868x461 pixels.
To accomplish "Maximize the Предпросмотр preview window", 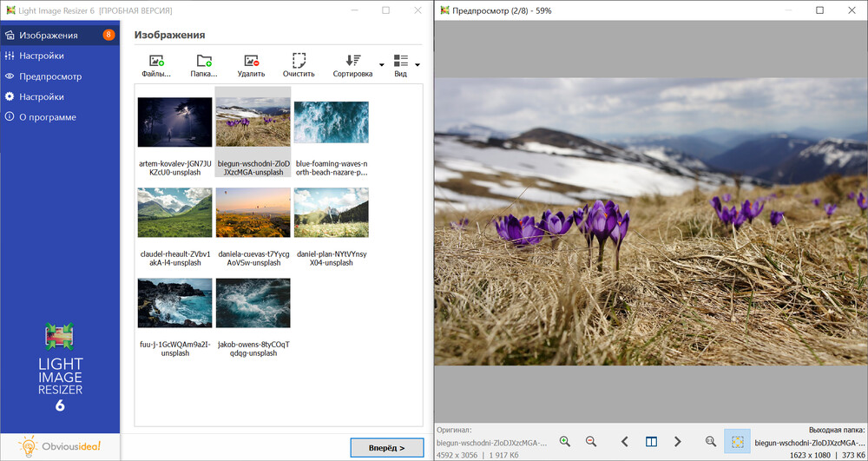I will click(x=820, y=10).
